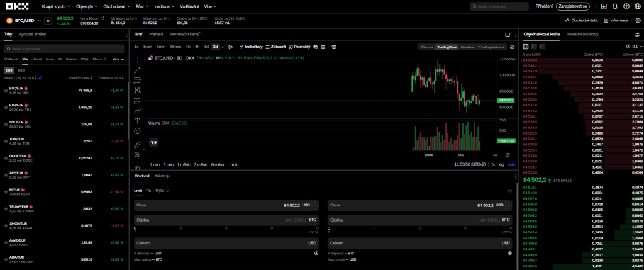This screenshot has width=644, height=270.
Task: Click the ruler measure tool
Action: coord(138,144)
